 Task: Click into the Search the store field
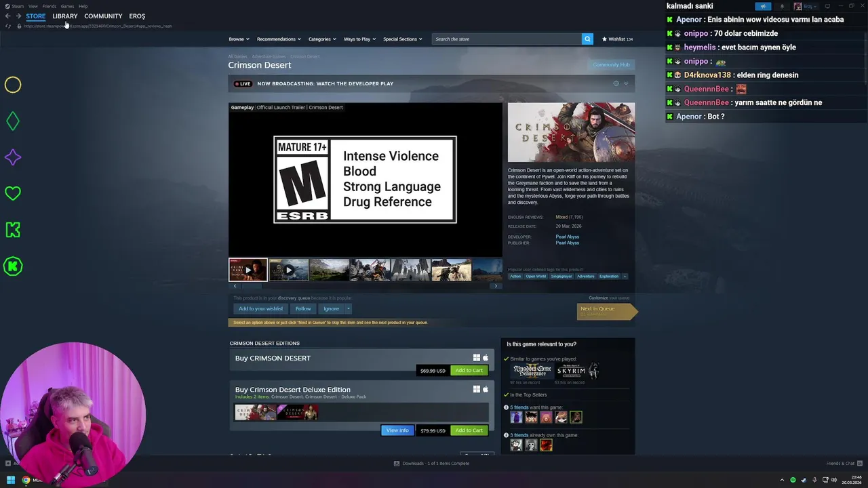[x=507, y=39]
